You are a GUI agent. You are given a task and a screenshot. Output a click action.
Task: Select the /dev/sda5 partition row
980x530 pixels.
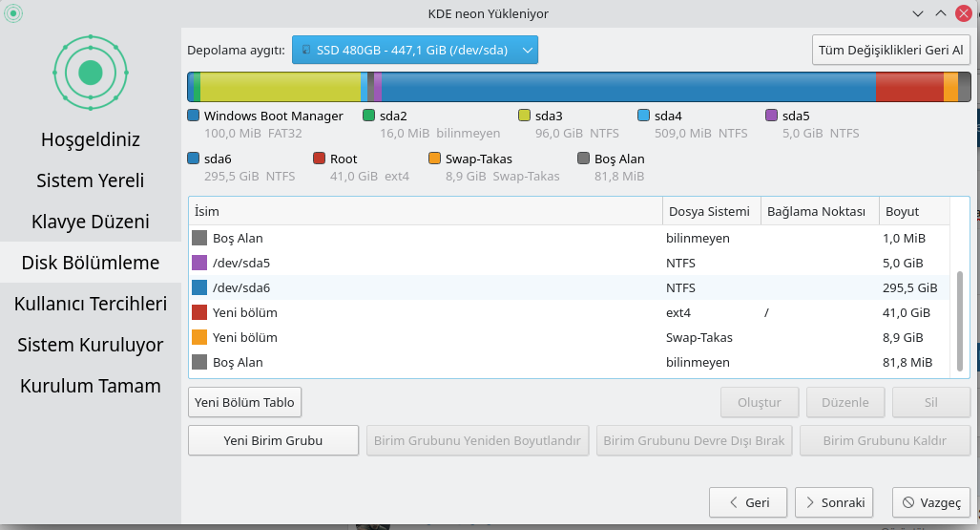(x=569, y=263)
